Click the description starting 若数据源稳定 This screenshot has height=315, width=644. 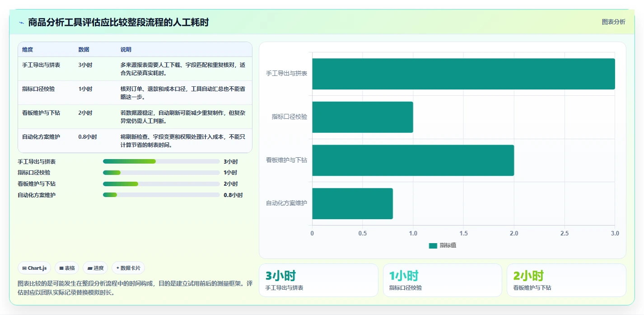[x=183, y=117]
